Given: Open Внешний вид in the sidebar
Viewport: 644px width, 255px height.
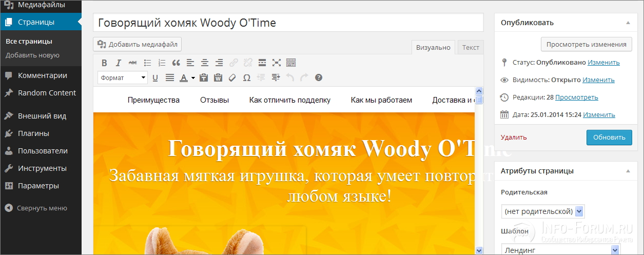Looking at the screenshot, I should [x=41, y=116].
